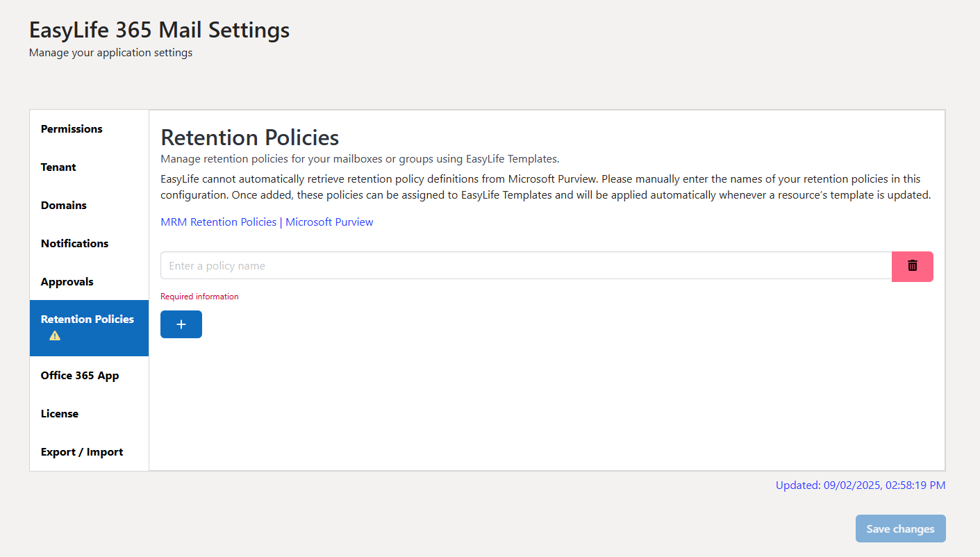Open the Export / Import section
The image size is (980, 557).
point(81,451)
